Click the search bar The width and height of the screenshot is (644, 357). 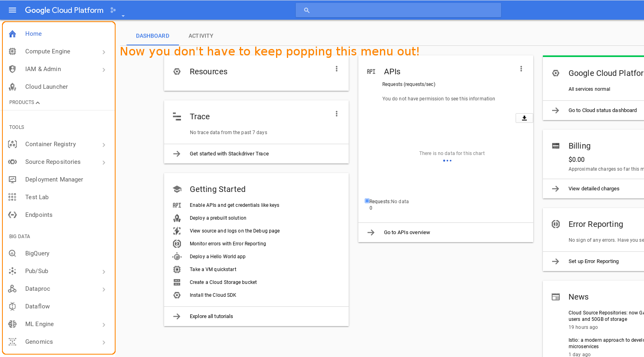tap(398, 10)
